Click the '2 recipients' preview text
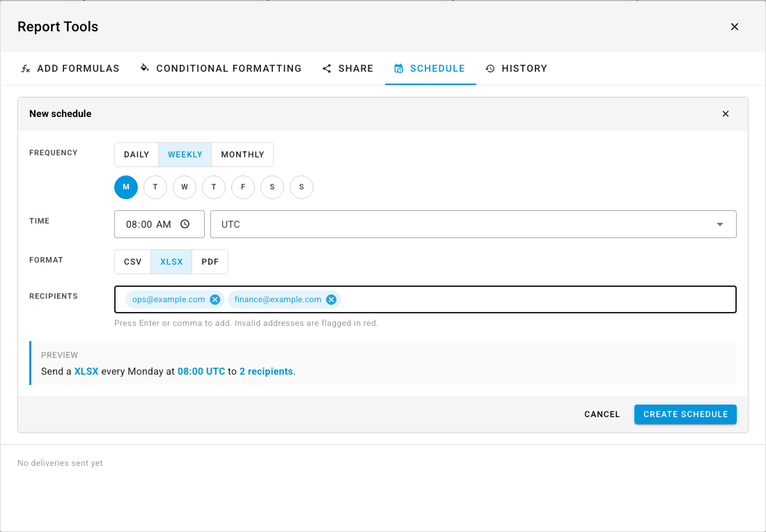Viewport: 766px width, 532px height. tap(266, 371)
